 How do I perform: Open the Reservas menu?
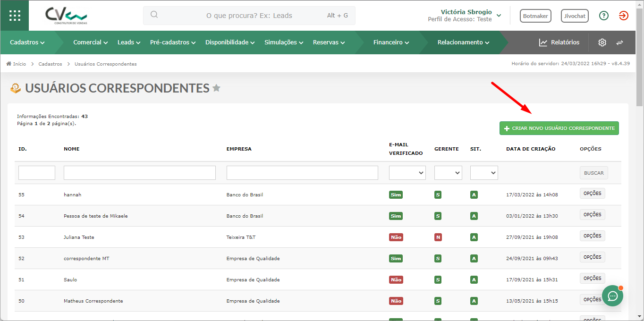[x=329, y=42]
